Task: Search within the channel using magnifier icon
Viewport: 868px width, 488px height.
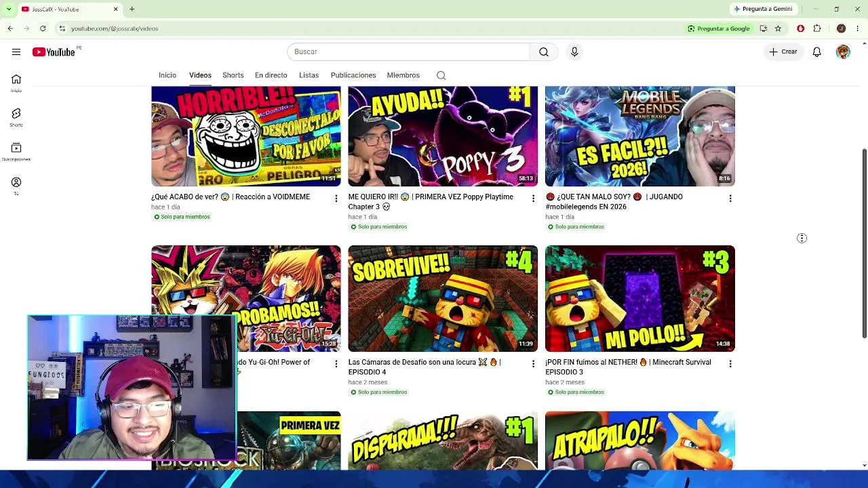Action: pos(441,75)
